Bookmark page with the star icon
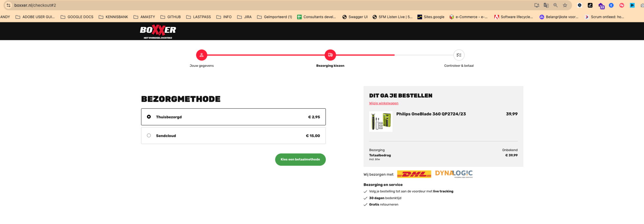The height and width of the screenshot is (224, 644). click(565, 5)
